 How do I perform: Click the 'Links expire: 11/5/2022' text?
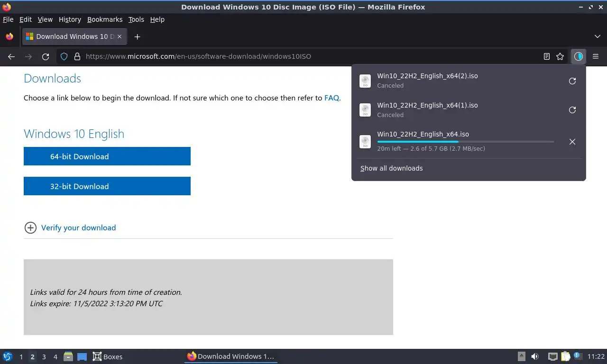tap(96, 304)
